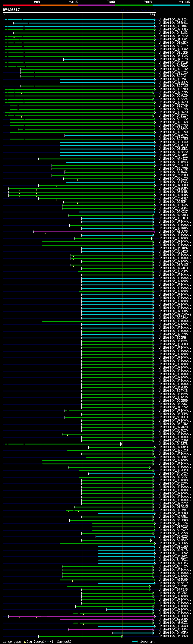This screenshot has width=193, height=644.
Task: Select the UniRef100_B4MLG8 entry
Action: [173, 514]
